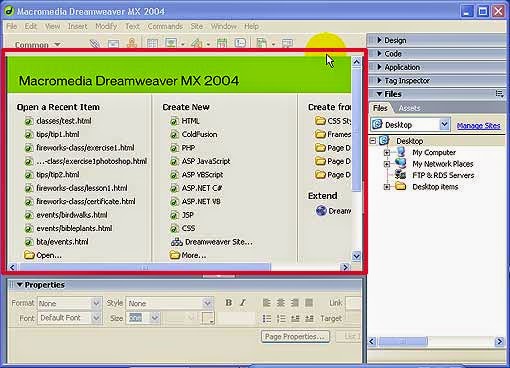
Task: Collapse the Properties panel
Action: [20, 285]
